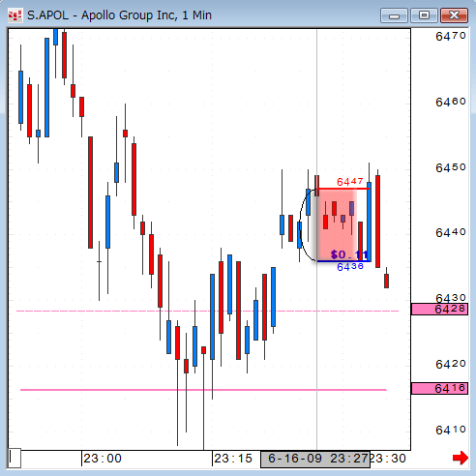Click the 6-16-09 23:27 cursor time label
Image resolution: width=476 pixels, height=476 pixels.
(x=315, y=459)
